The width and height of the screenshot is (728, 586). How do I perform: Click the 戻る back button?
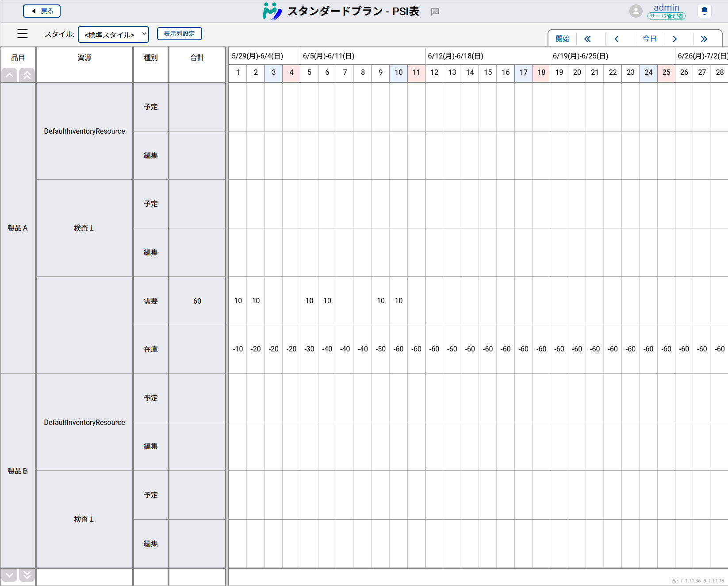pos(42,11)
